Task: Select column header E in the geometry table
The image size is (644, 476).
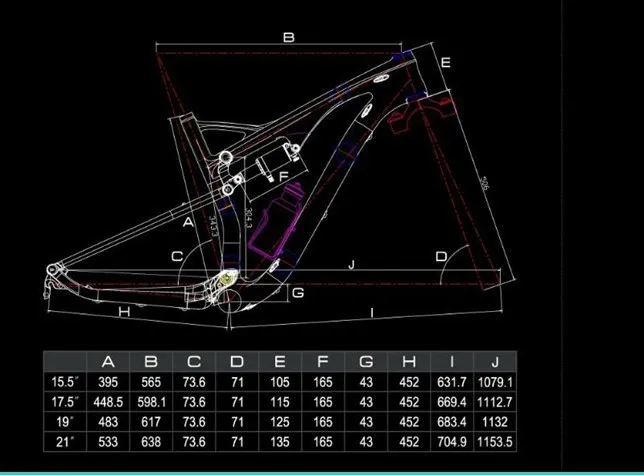Action: (x=280, y=362)
